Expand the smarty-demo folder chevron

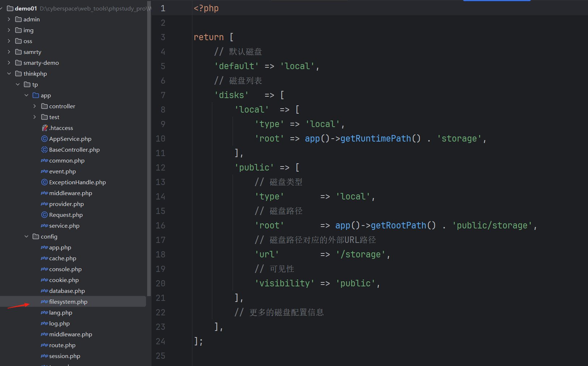pos(9,63)
